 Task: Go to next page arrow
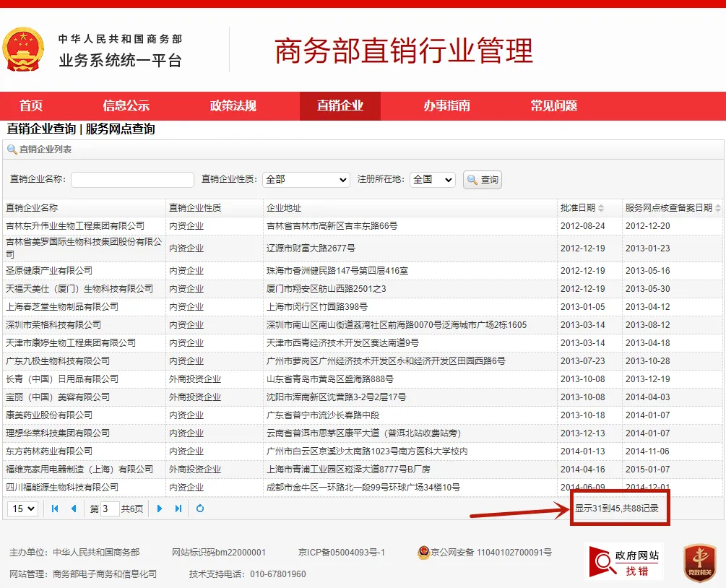coord(160,509)
